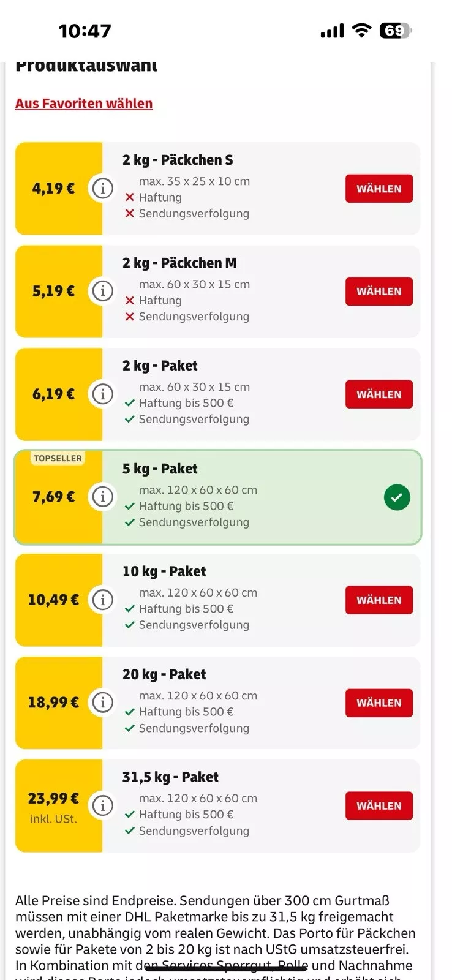Tap the 23,99 € inkl. USt. price tile

point(59,806)
